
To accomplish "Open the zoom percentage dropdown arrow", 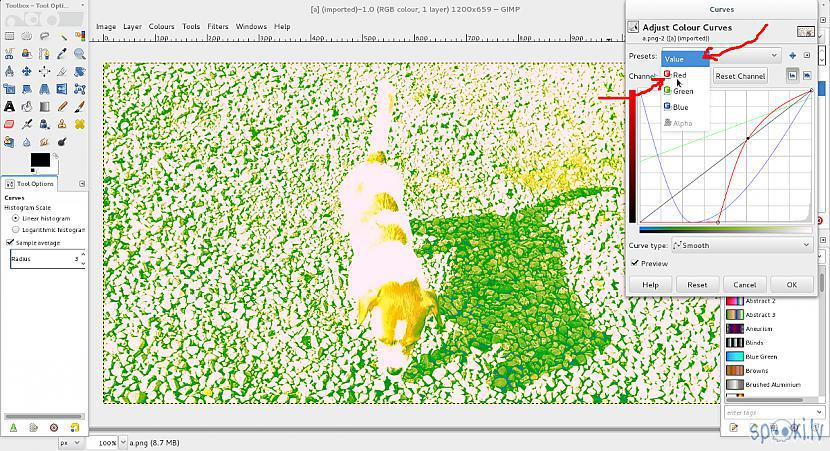I will [123, 443].
